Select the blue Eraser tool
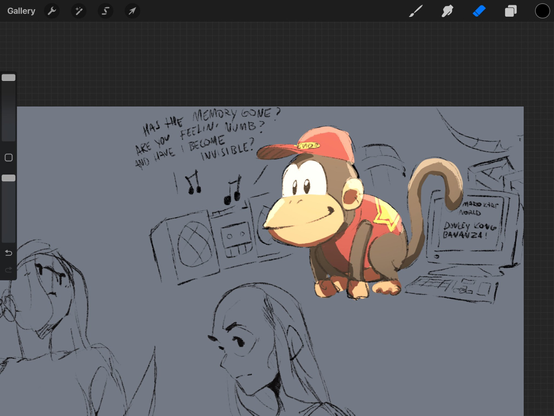 pyautogui.click(x=479, y=11)
